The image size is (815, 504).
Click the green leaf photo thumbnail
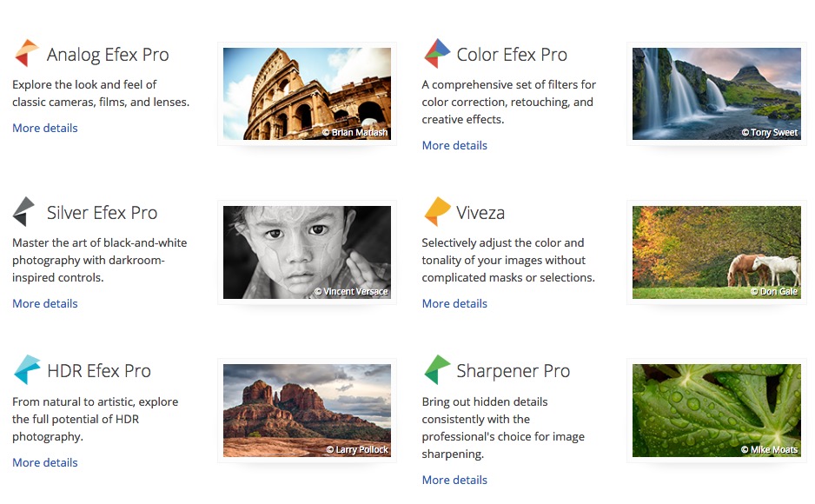coord(716,410)
